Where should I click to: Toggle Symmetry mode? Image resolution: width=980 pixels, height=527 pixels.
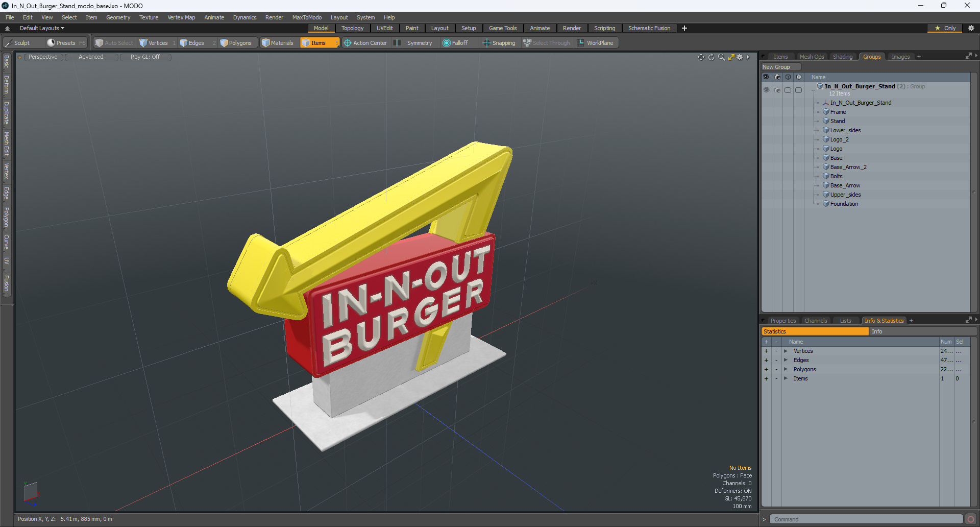coord(414,43)
